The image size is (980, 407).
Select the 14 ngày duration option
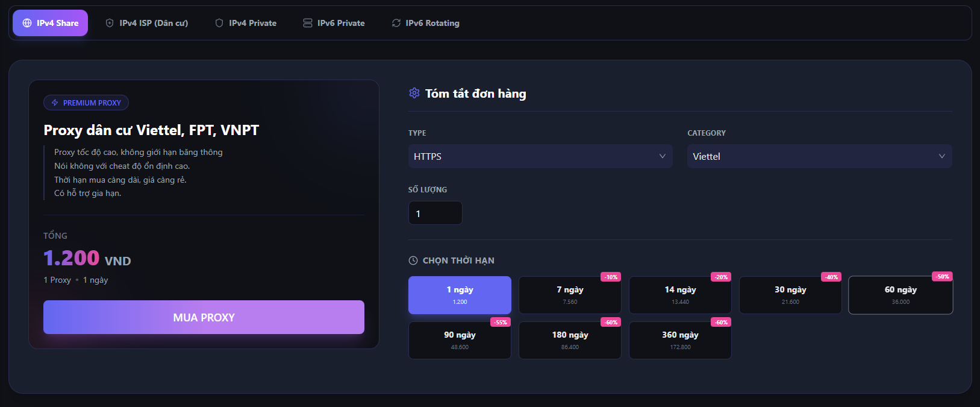tap(680, 295)
